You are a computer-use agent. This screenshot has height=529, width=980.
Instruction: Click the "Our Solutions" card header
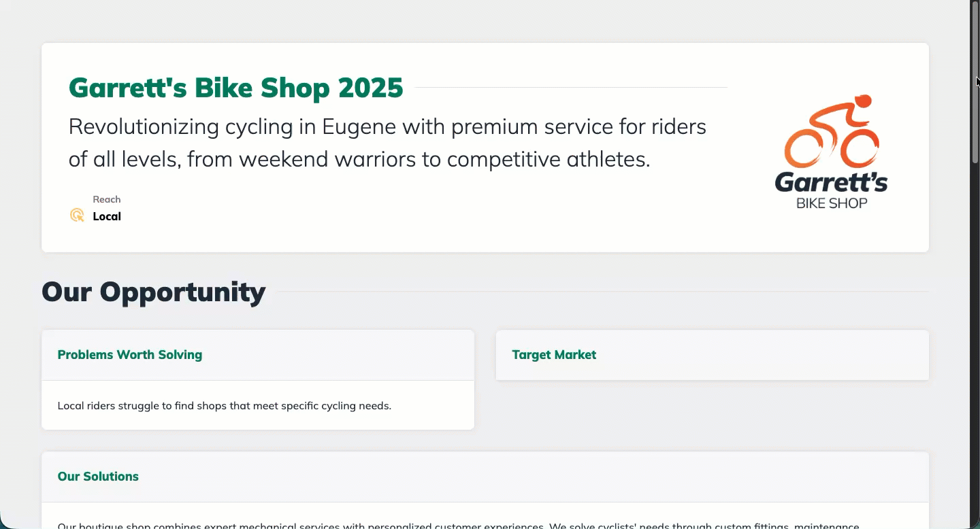pos(98,477)
